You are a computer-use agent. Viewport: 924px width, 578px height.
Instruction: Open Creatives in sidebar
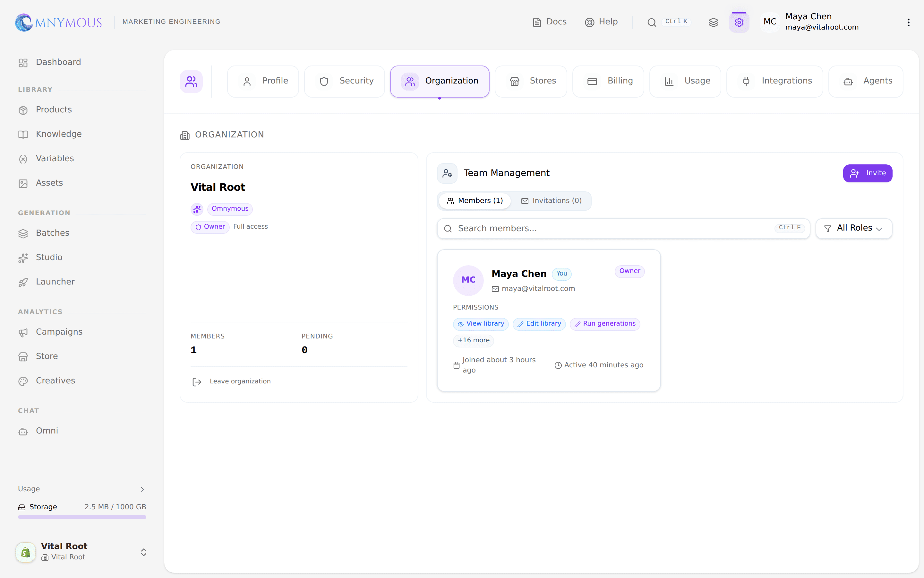pyautogui.click(x=82, y=381)
